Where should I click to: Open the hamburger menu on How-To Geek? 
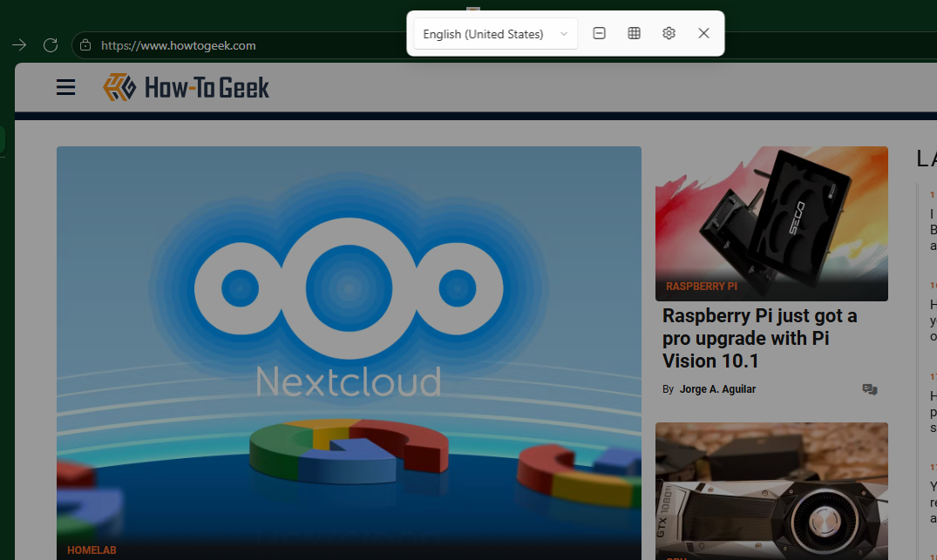65,88
